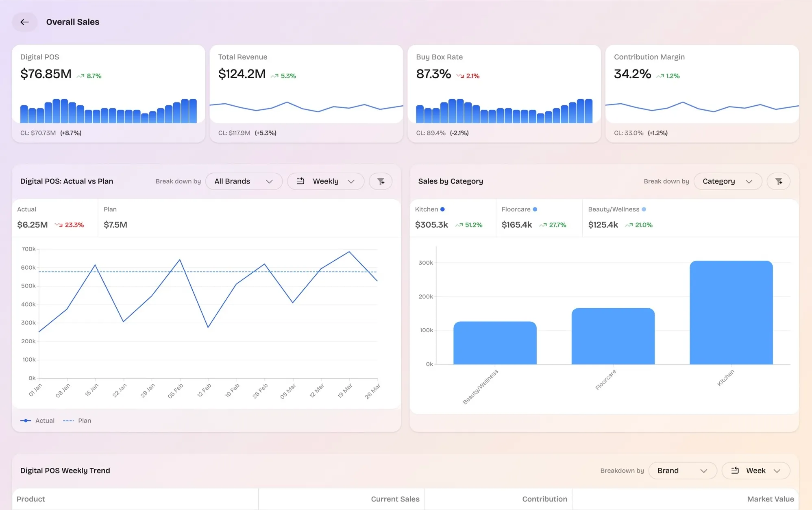Image resolution: width=812 pixels, height=510 pixels.
Task: Sort by Product column header
Action: [31, 499]
